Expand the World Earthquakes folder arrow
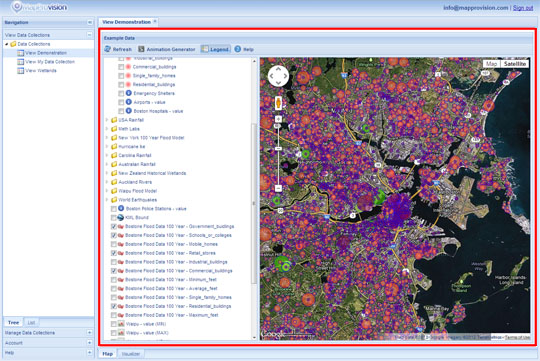Viewport: 540px width, 361px height. [107, 200]
